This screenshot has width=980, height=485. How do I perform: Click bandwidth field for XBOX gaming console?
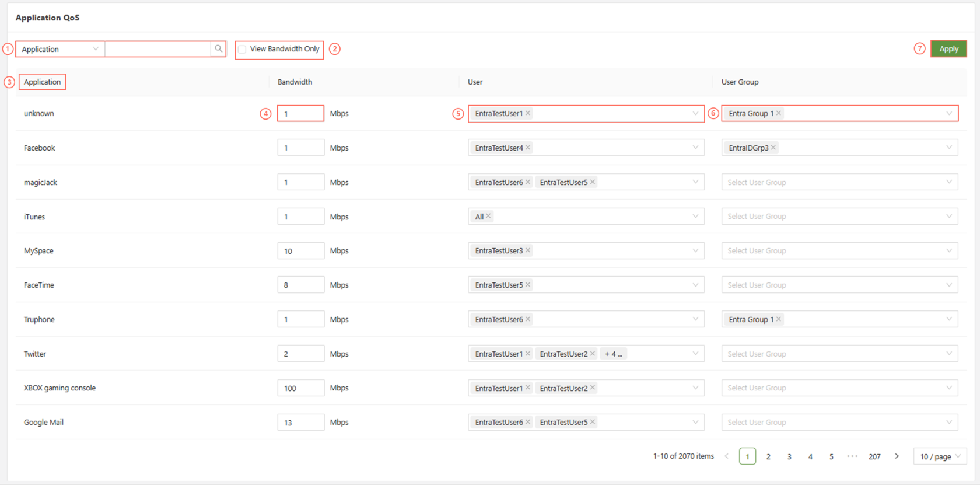pyautogui.click(x=300, y=388)
